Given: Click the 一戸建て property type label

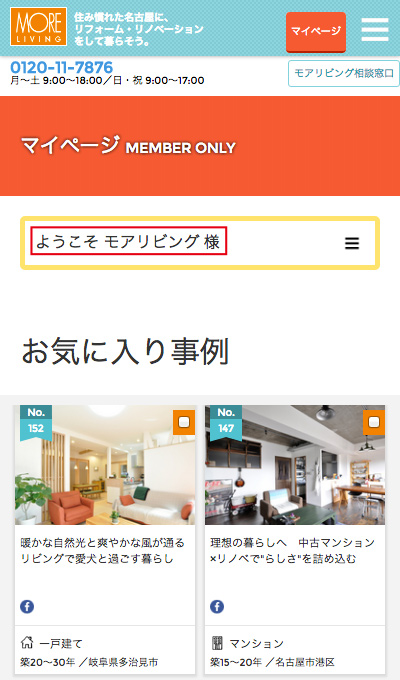Looking at the screenshot, I should [x=61, y=644].
